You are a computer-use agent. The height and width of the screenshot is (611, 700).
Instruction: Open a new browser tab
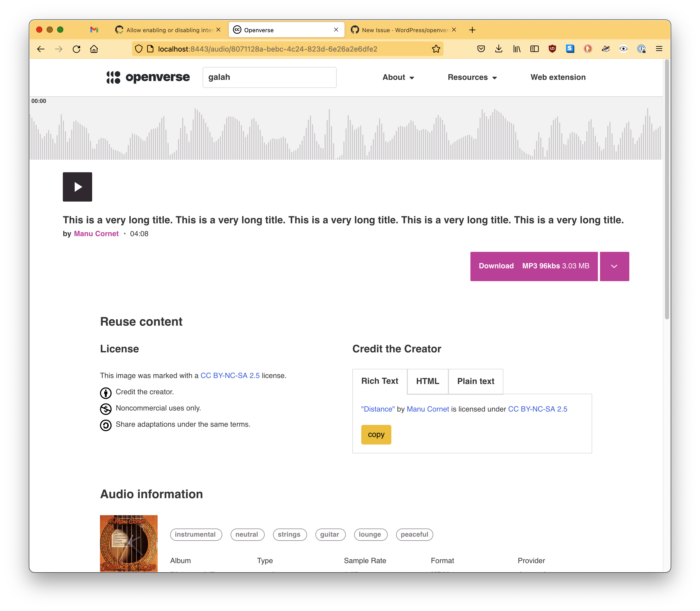[472, 30]
